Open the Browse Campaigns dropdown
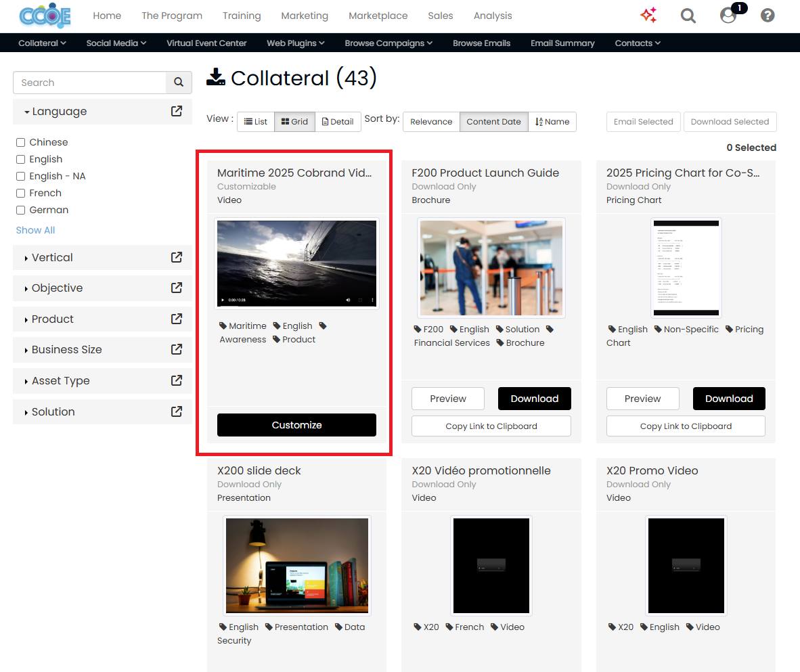 pyautogui.click(x=388, y=43)
